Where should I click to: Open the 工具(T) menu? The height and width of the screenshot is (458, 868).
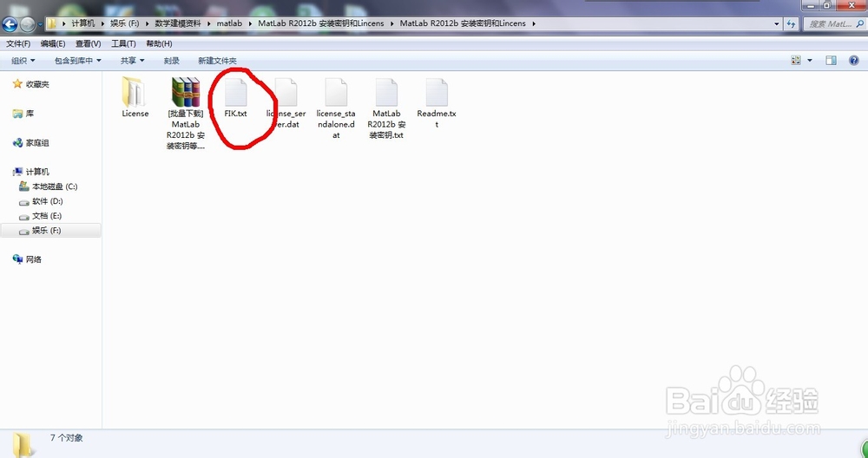[123, 43]
